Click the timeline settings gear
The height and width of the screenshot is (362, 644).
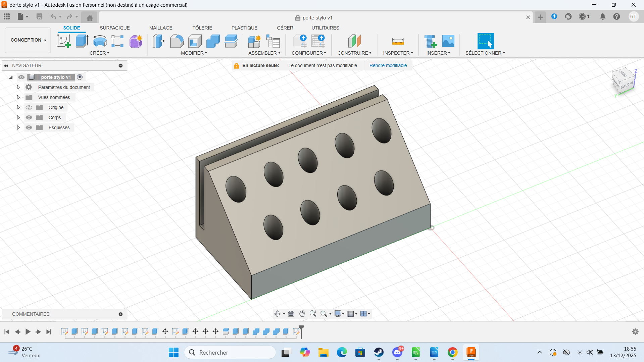click(635, 331)
